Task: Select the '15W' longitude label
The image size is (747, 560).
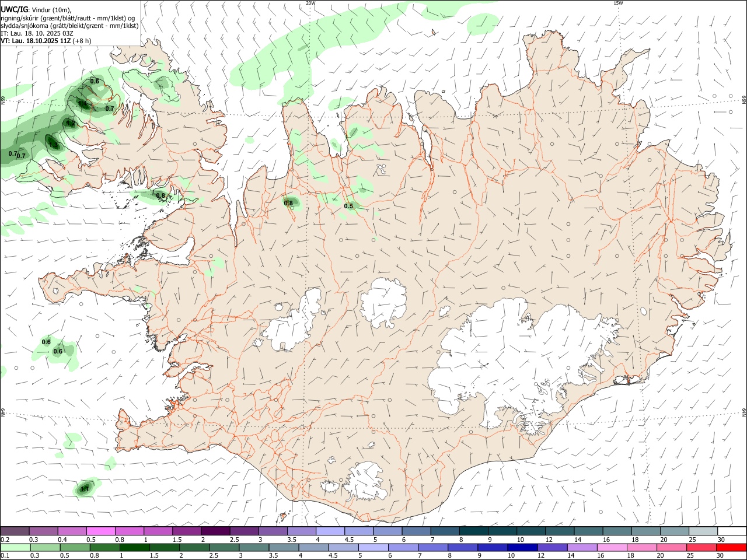Action: [x=618, y=3]
